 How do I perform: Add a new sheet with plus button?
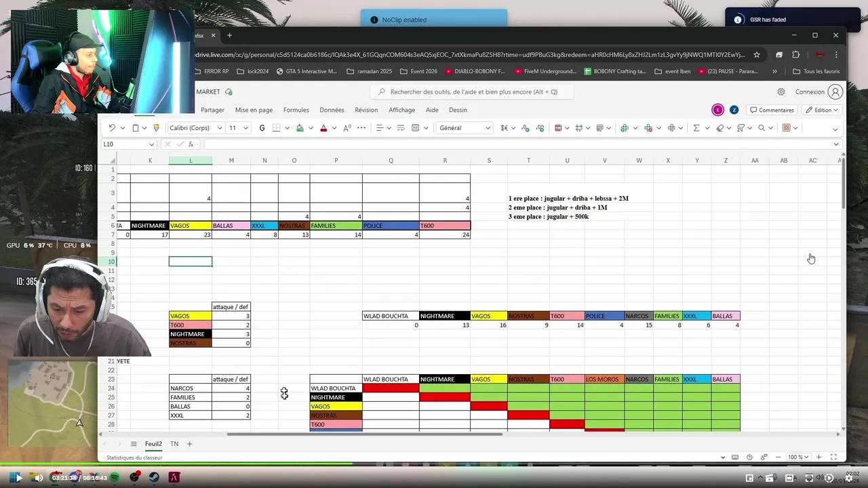(190, 444)
